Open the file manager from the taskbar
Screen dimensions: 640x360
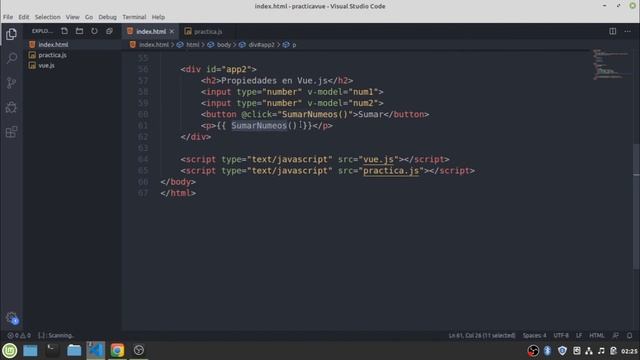[74, 351]
